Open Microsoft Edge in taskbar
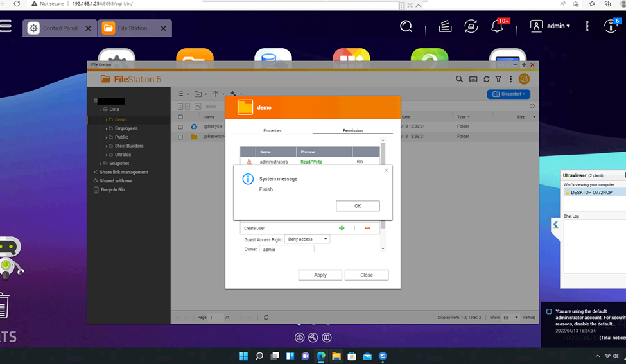 (320, 356)
